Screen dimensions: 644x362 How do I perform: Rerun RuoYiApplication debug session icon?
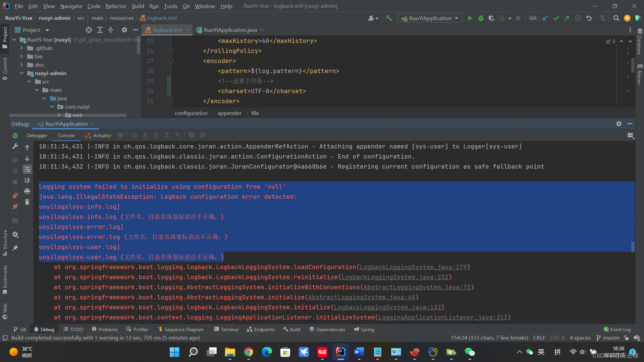click(x=15, y=135)
